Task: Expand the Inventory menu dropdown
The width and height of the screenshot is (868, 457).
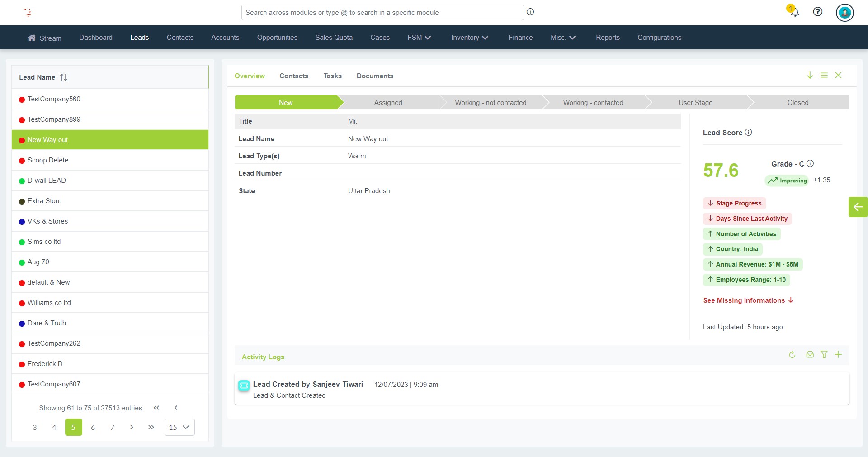Action: coord(469,38)
